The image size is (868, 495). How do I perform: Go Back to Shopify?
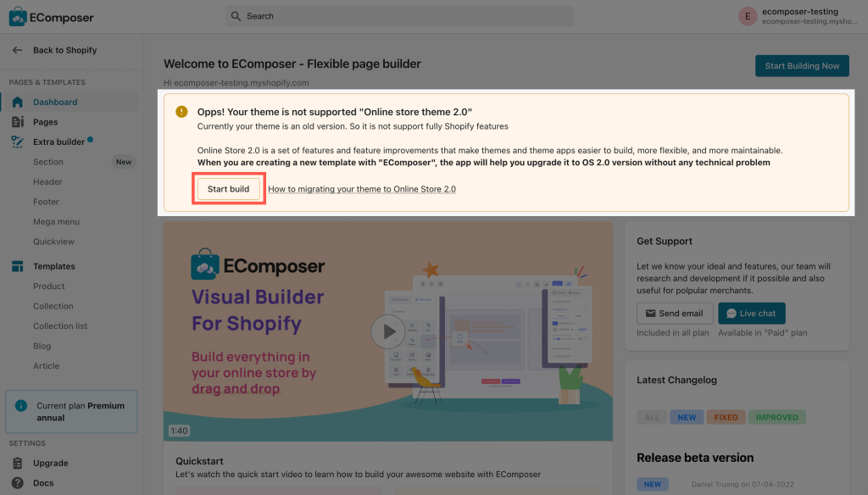point(64,50)
